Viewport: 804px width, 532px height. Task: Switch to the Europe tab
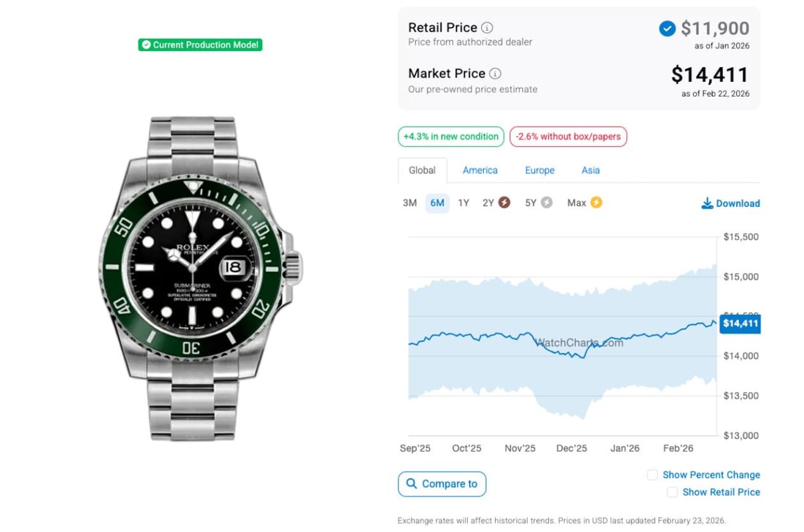[x=539, y=170]
